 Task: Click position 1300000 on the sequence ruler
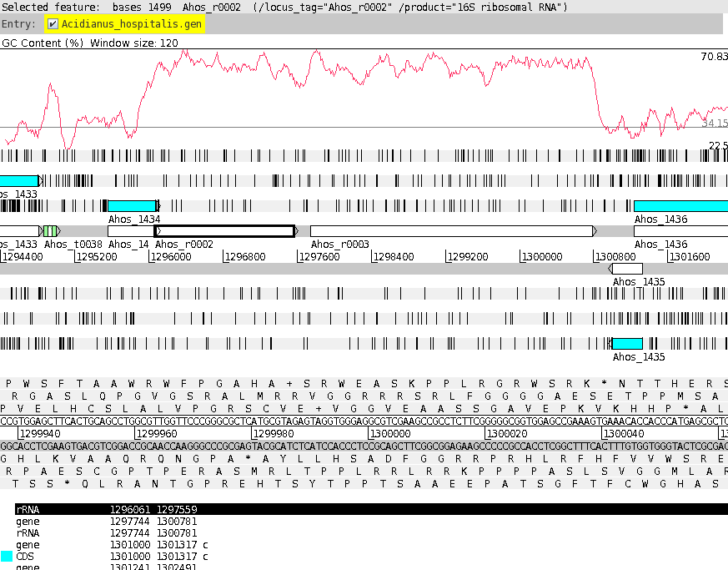(388, 434)
